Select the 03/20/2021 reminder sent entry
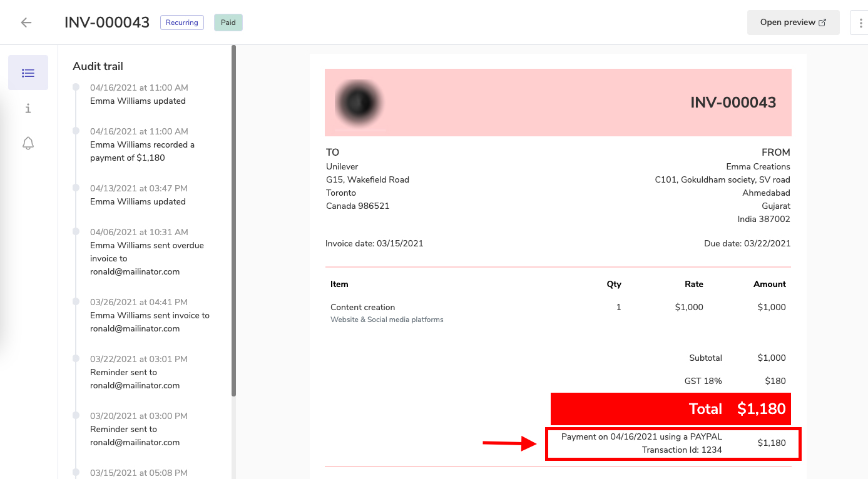Viewport: 868px width, 479px height. pos(138,429)
